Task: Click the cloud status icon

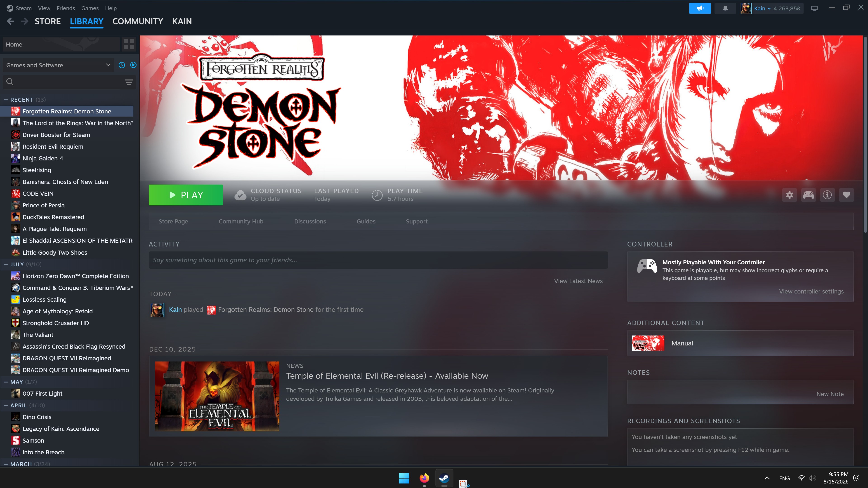Action: [240, 195]
